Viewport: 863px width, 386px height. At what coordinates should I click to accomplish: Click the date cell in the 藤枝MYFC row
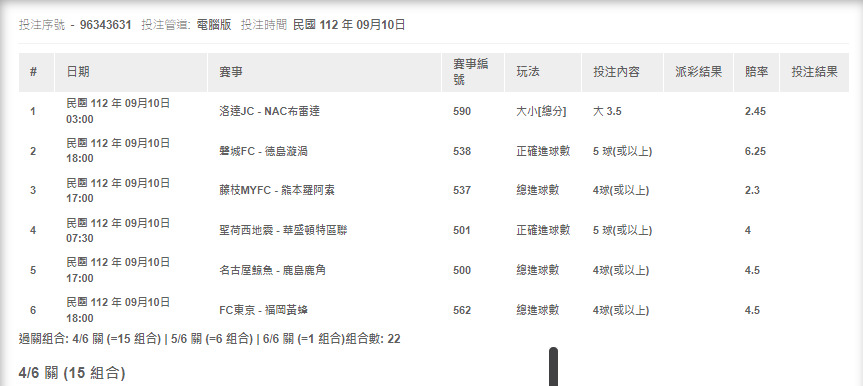pyautogui.click(x=118, y=191)
